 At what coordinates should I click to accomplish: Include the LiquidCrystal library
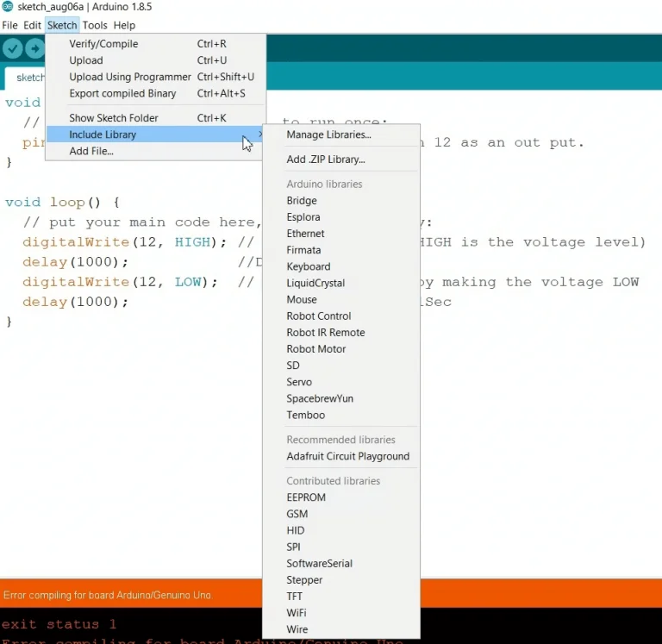[341, 283]
